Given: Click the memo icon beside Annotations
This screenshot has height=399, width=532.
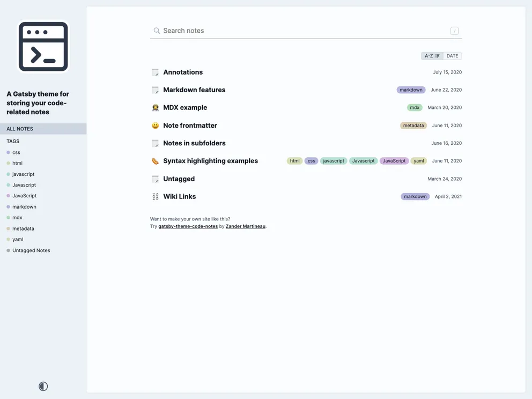Looking at the screenshot, I should (155, 72).
